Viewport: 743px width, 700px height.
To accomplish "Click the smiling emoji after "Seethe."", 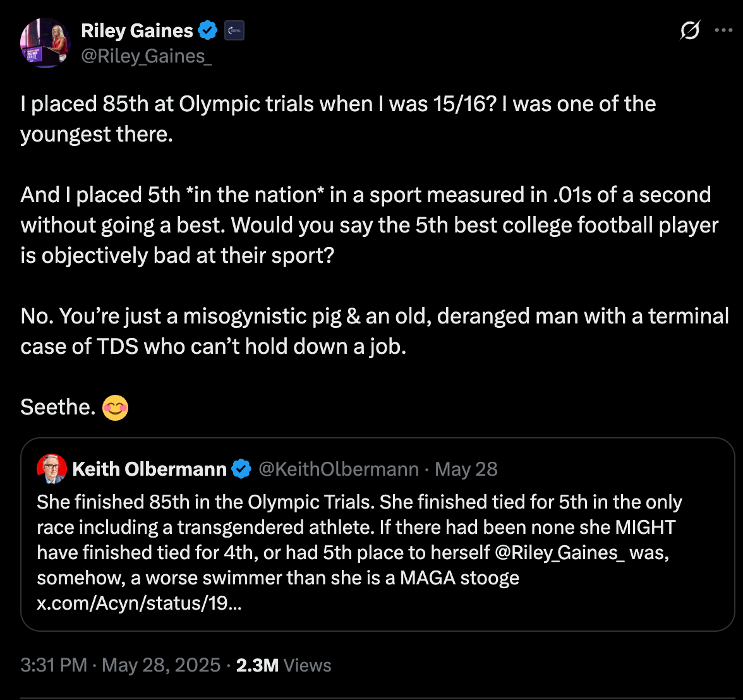I will pos(116,407).
